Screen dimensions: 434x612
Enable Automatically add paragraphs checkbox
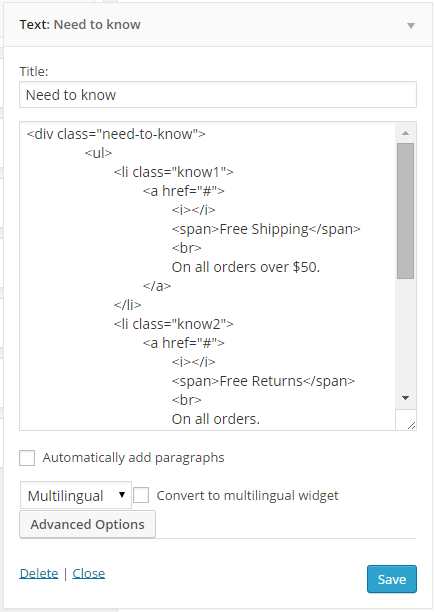pos(27,458)
